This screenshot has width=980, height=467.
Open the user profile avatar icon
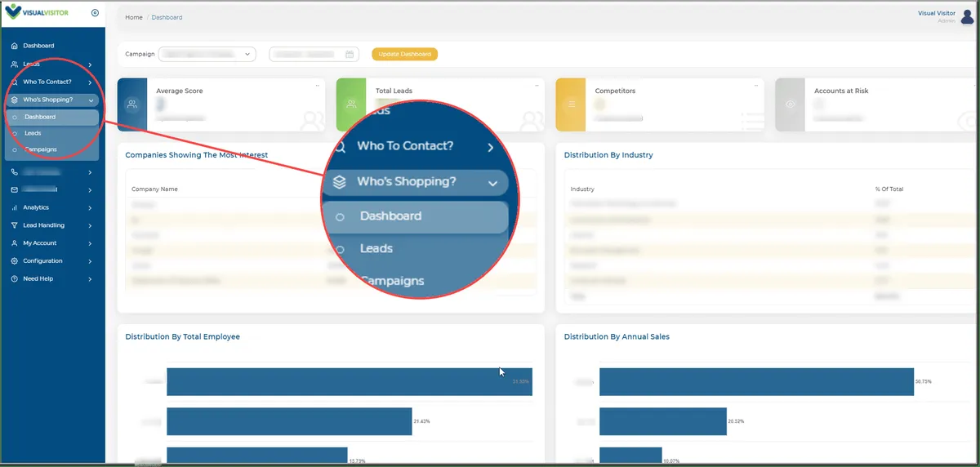(x=968, y=17)
